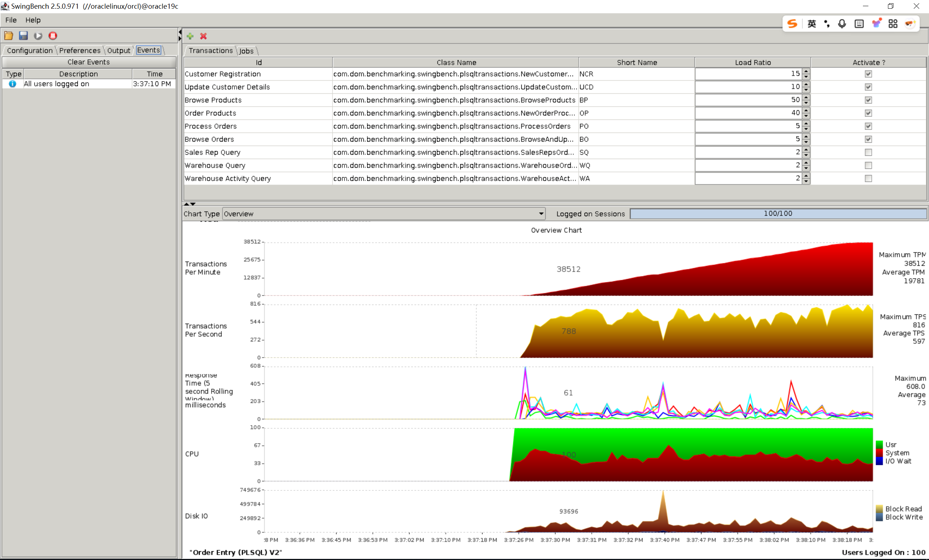Decrease Order Products load ratio
The width and height of the screenshot is (929, 560).
(x=806, y=116)
